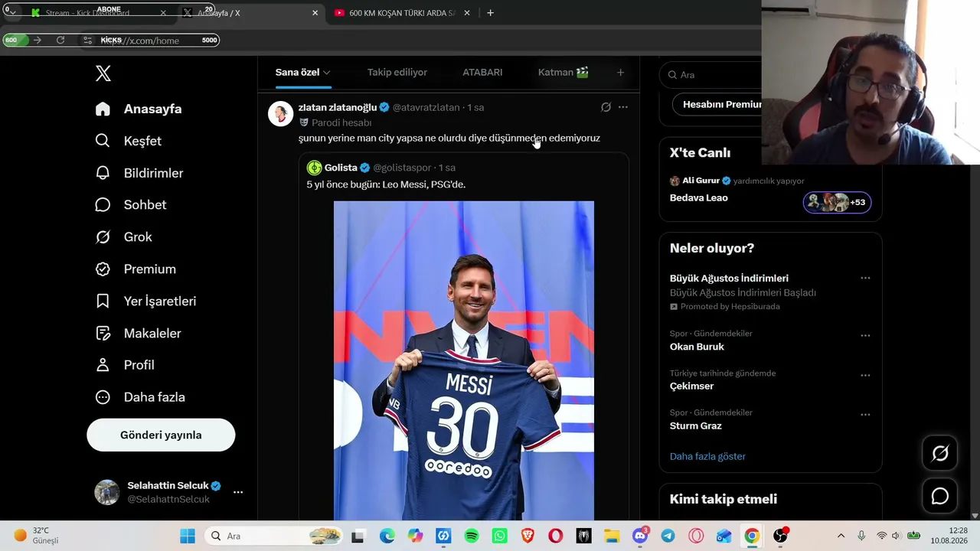Open Anasayfa from the left sidebar

[x=139, y=109]
